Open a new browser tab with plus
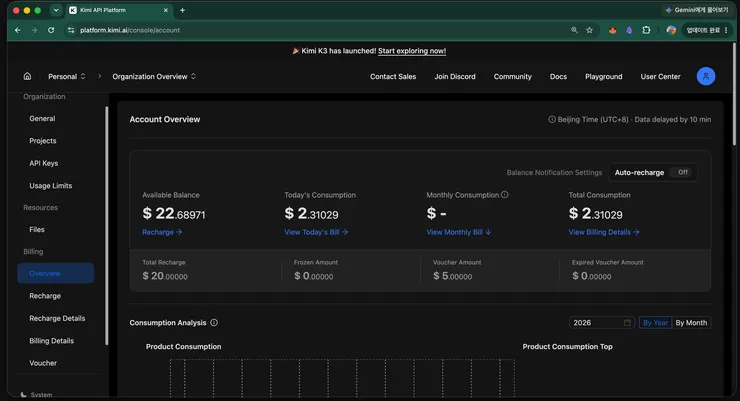This screenshot has height=401, width=740. (182, 10)
